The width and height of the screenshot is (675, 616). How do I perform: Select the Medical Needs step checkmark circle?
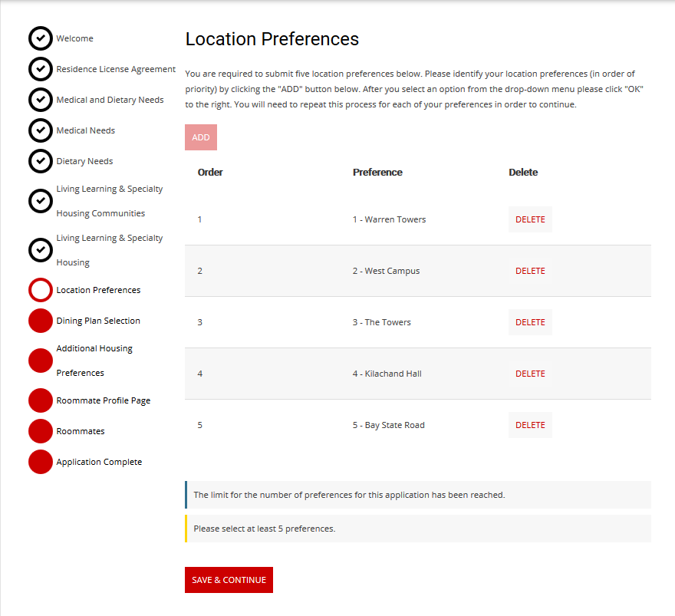[41, 130]
